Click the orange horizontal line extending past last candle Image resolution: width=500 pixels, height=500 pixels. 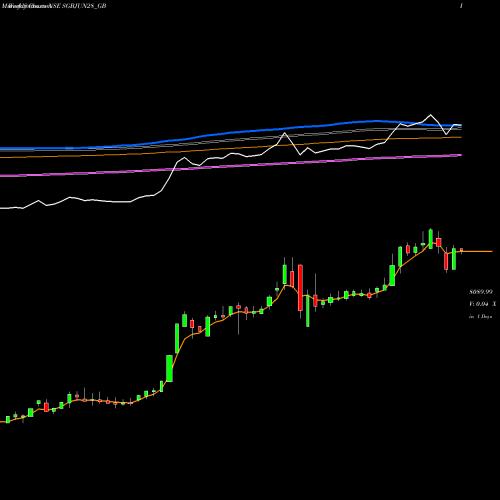(477, 251)
